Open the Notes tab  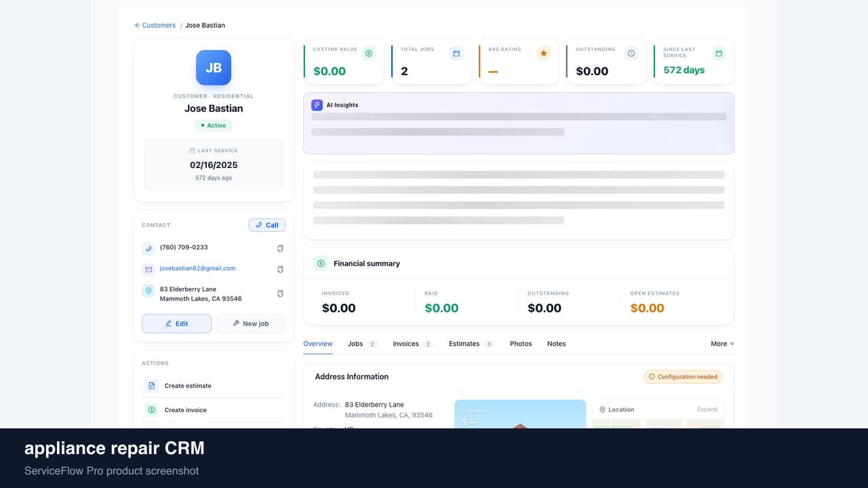click(x=557, y=344)
